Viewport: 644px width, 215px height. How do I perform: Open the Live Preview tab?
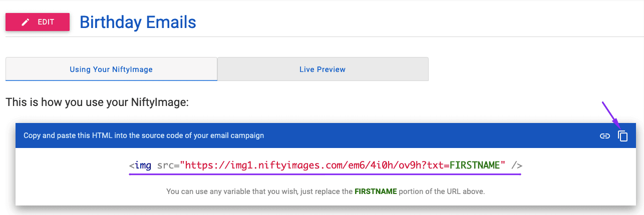pos(323,69)
